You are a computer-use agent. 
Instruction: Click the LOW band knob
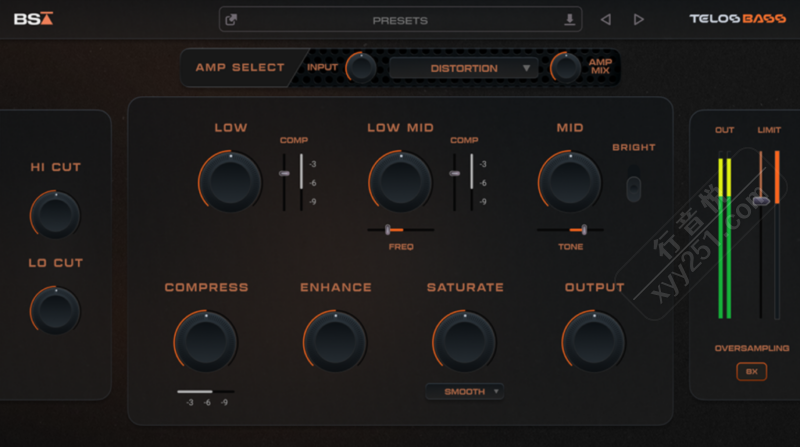pyautogui.click(x=230, y=182)
